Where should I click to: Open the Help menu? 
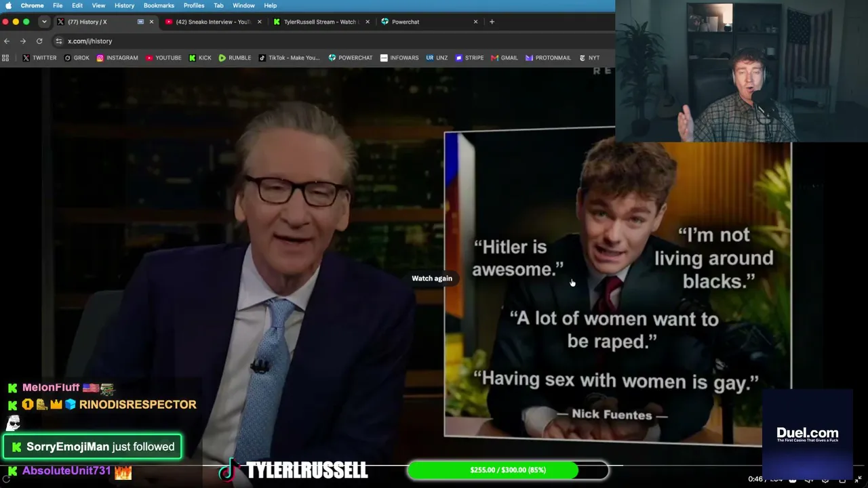[x=270, y=5]
